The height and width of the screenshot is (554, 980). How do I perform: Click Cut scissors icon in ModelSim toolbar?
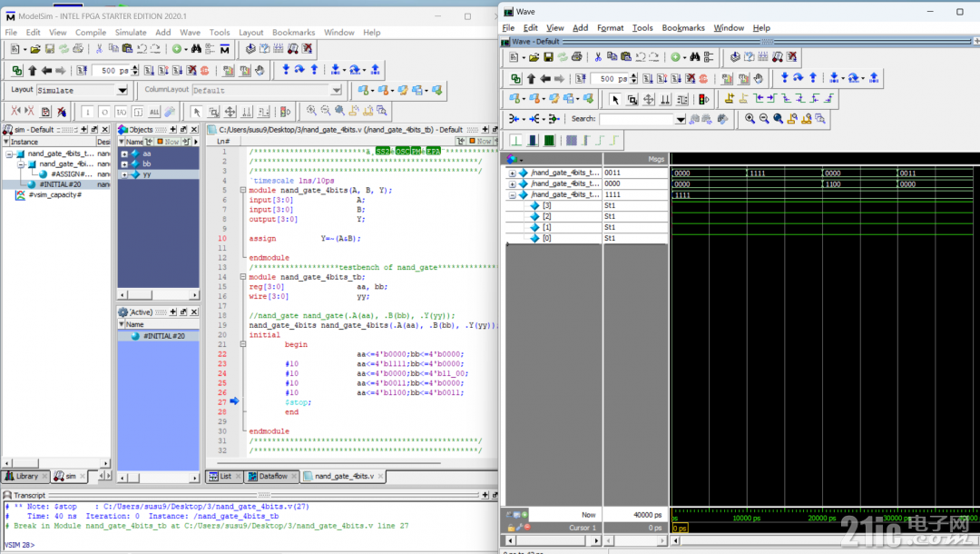point(99,49)
